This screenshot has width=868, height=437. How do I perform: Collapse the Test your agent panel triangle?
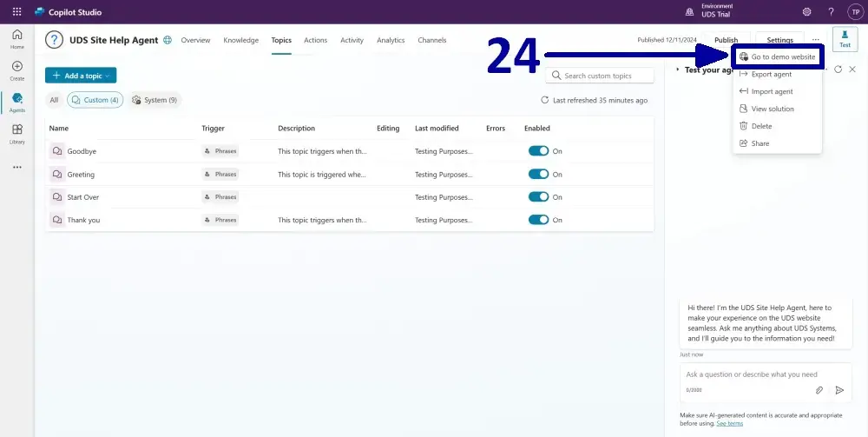[x=678, y=70]
